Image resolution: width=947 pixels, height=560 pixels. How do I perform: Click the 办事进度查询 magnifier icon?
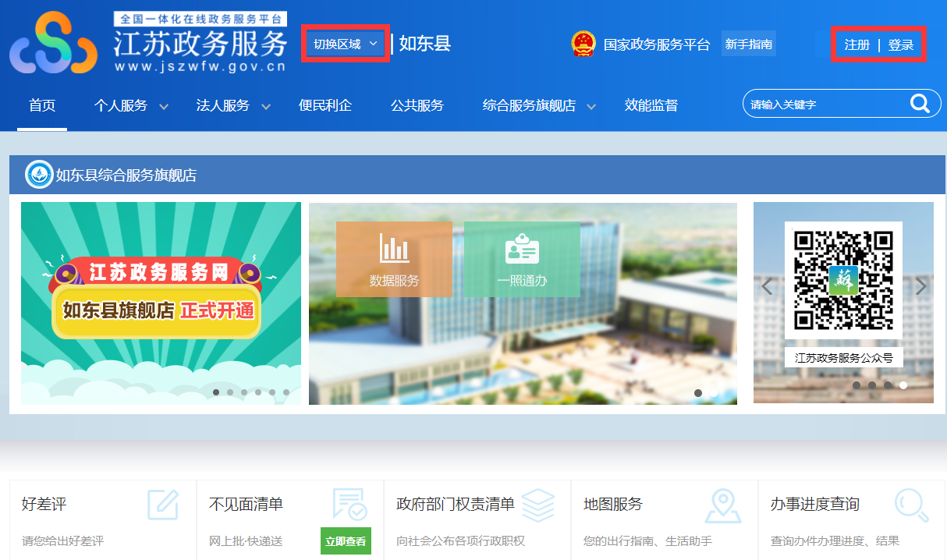point(912,505)
